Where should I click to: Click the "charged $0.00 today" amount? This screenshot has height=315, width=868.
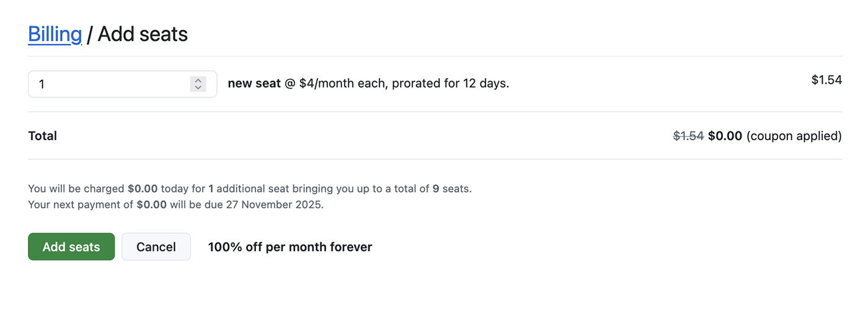[142, 189]
